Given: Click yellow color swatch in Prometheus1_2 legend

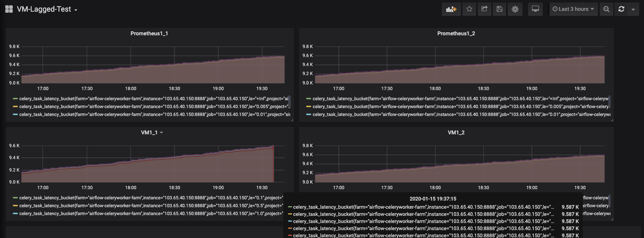Looking at the screenshot, I should click(309, 107).
